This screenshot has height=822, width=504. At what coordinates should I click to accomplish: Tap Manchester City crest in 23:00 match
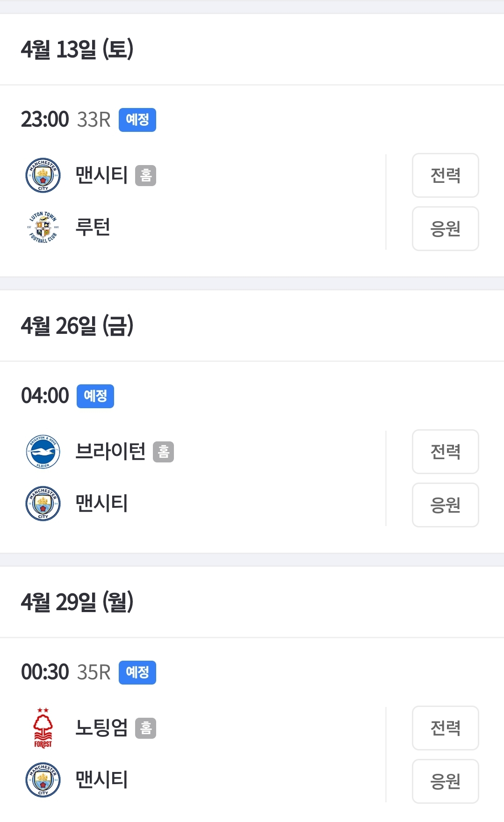tap(43, 175)
